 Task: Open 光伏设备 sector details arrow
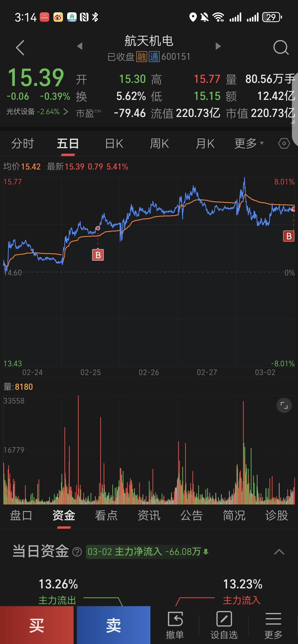point(66,112)
